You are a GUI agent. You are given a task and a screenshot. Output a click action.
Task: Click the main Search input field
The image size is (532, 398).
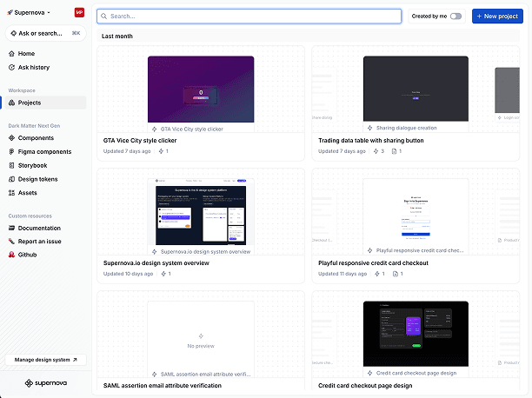click(249, 17)
